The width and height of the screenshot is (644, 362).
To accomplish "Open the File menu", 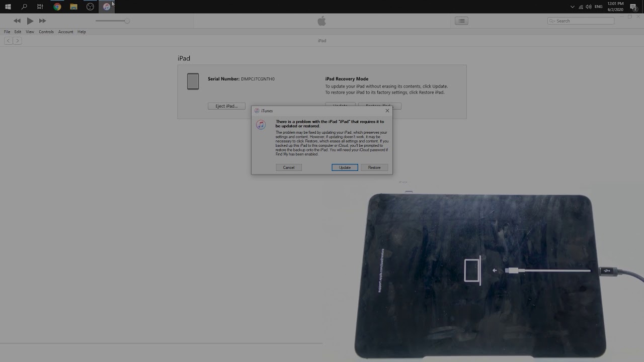I will click(7, 32).
